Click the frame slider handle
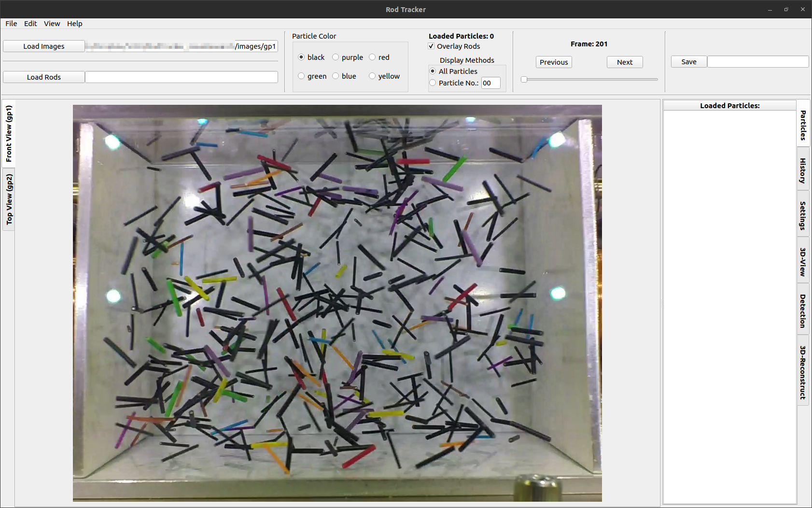The width and height of the screenshot is (812, 508). pyautogui.click(x=524, y=79)
